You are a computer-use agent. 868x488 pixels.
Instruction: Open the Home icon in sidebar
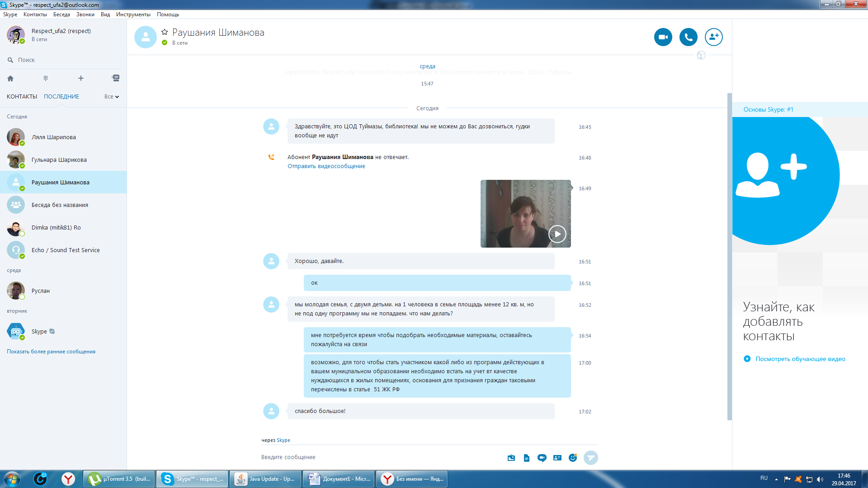tap(10, 78)
